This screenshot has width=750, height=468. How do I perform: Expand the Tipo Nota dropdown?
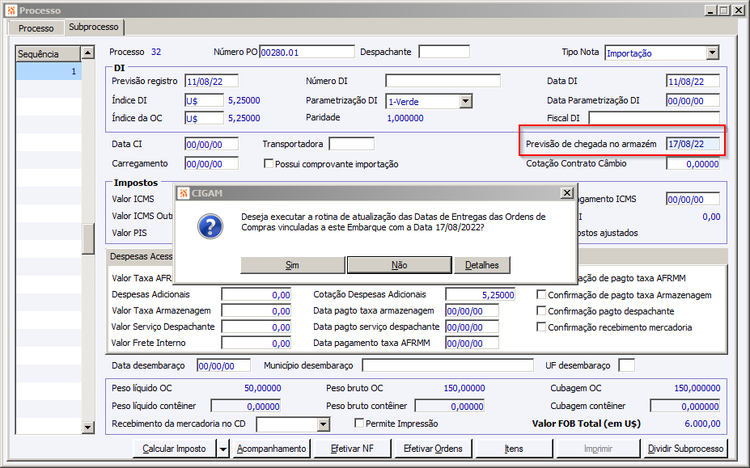point(712,53)
